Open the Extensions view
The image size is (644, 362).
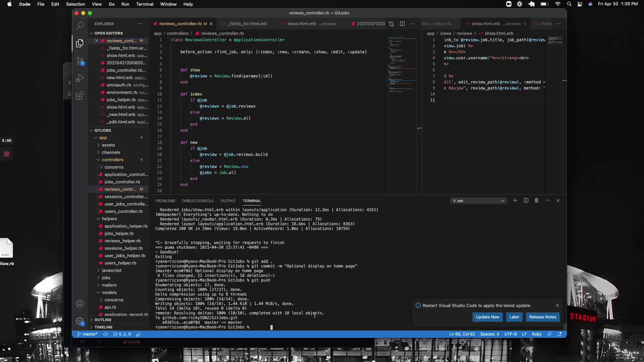(80, 96)
